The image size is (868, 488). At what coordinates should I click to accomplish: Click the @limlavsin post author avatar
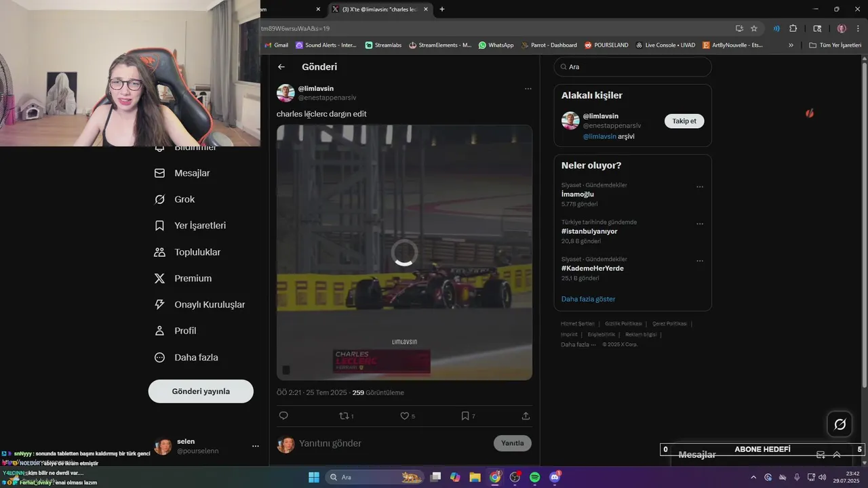(x=285, y=93)
